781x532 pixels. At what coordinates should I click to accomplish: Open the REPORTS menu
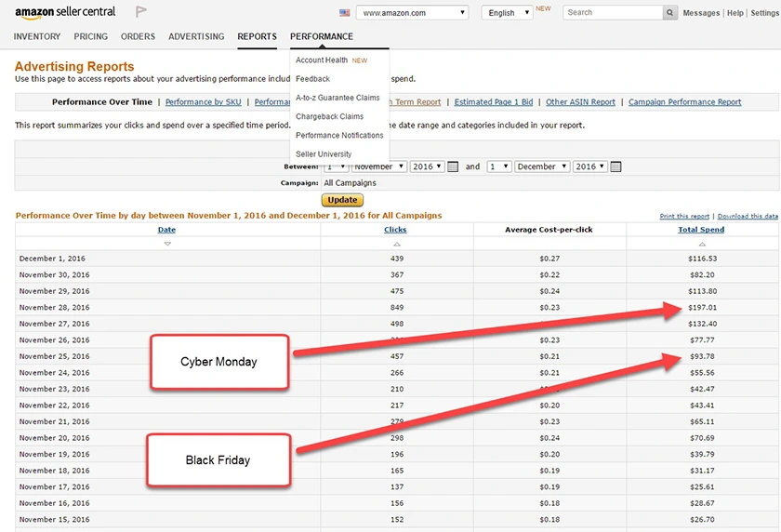tap(257, 37)
